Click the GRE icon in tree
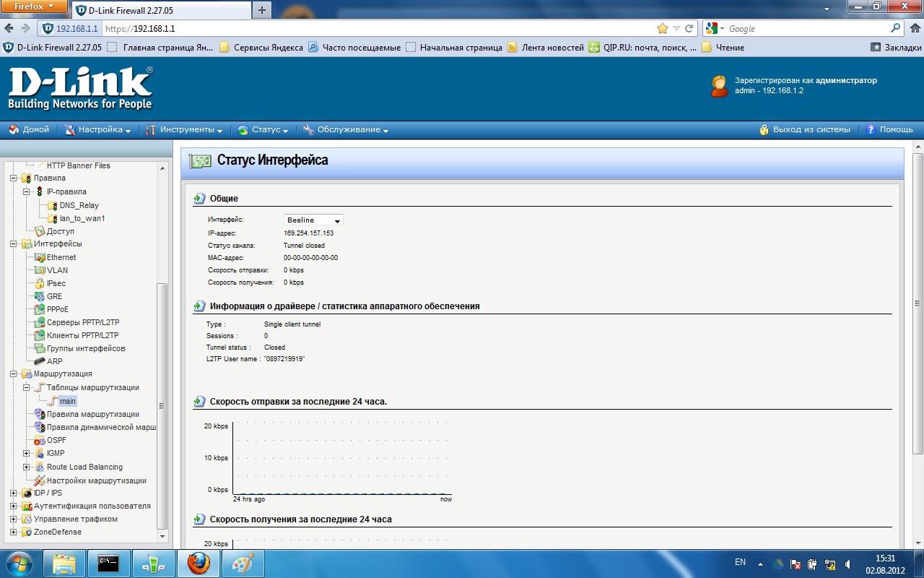The width and height of the screenshot is (924, 578). pyautogui.click(x=40, y=296)
